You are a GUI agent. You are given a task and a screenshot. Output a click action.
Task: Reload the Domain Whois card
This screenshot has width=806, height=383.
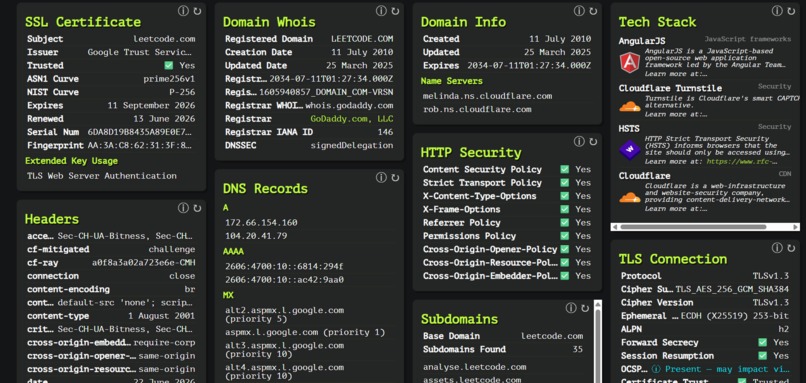pos(395,11)
